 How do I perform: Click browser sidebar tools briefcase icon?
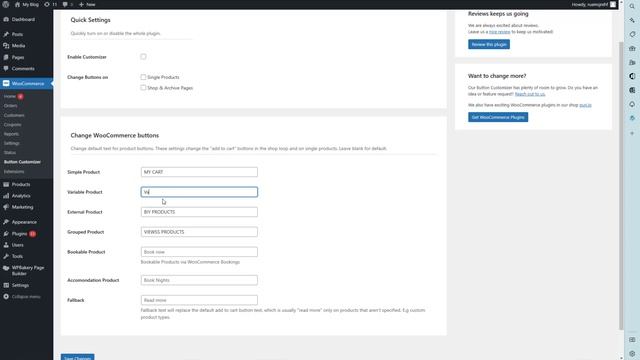pos(632,48)
